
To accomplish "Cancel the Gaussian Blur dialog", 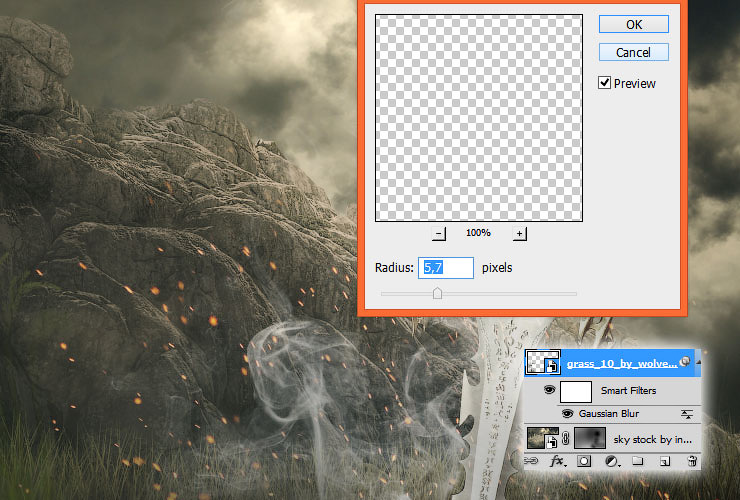I will coord(634,52).
